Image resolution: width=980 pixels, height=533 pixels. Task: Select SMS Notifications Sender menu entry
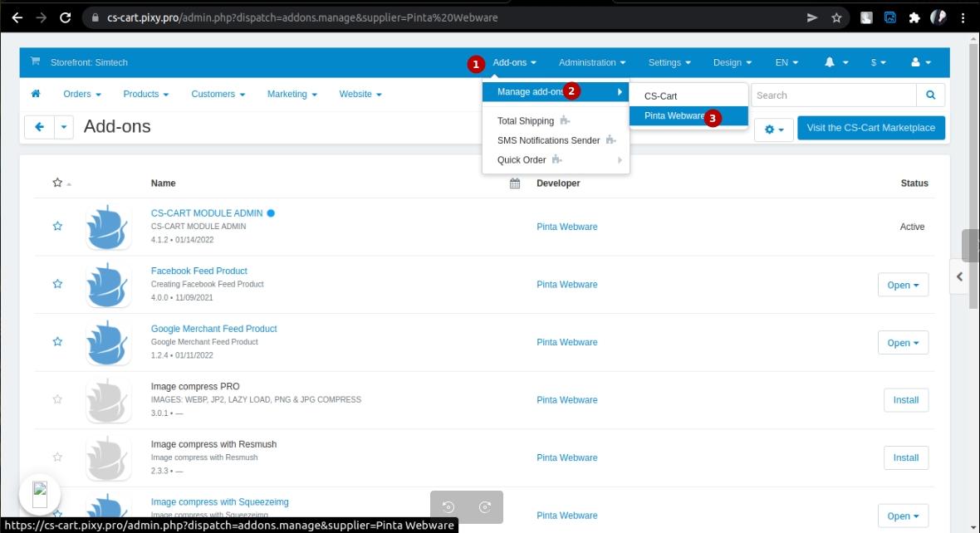(556, 140)
